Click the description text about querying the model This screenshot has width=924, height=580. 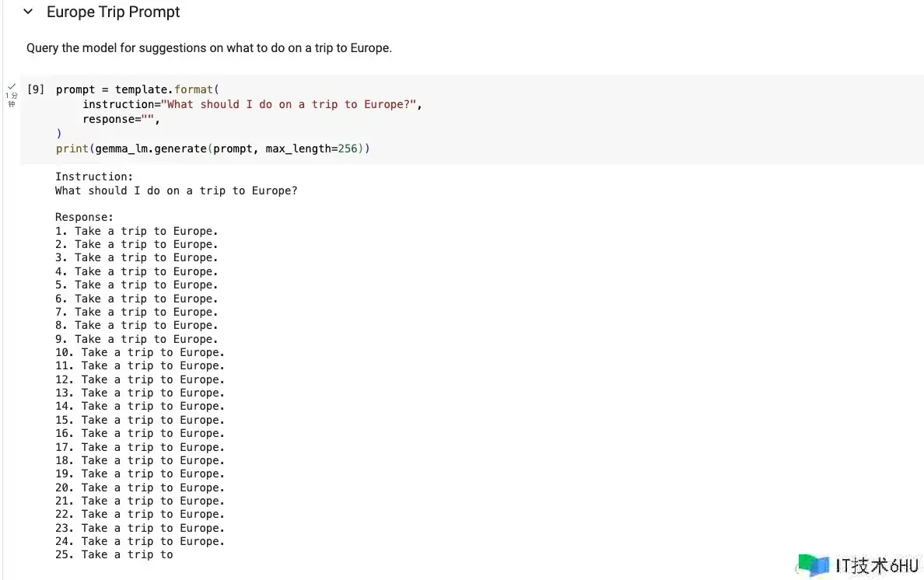point(208,48)
